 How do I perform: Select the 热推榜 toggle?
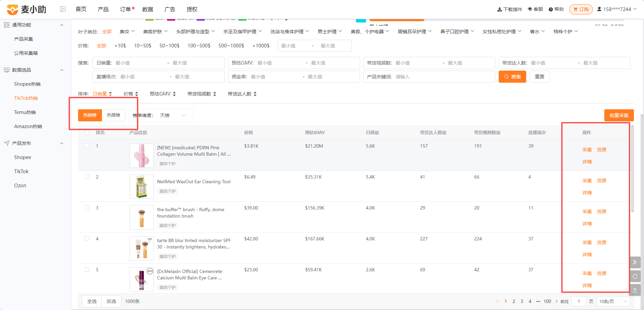coord(114,115)
